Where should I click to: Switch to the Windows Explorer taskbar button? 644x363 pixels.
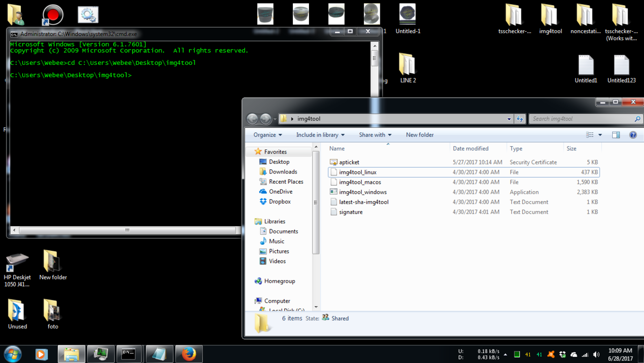(71, 354)
